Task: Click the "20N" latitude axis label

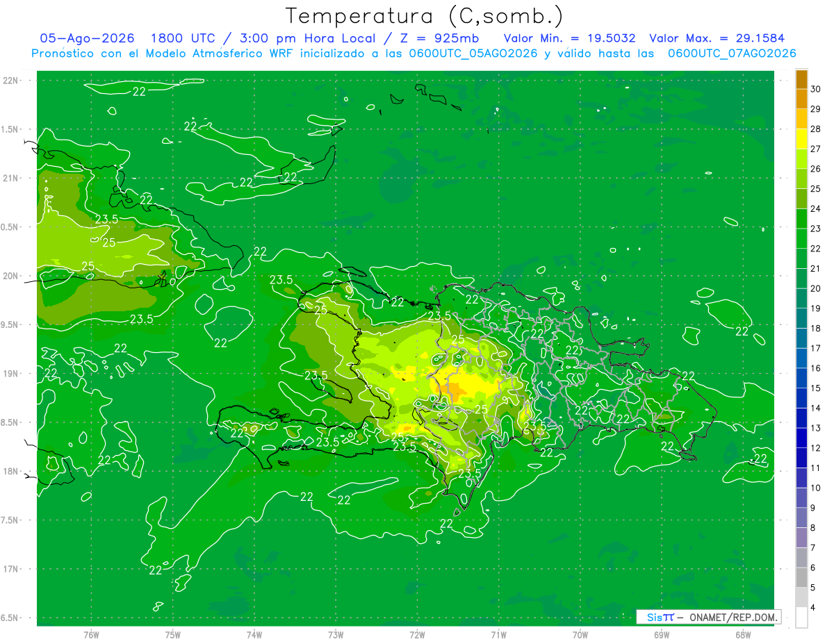Action: 10,276
